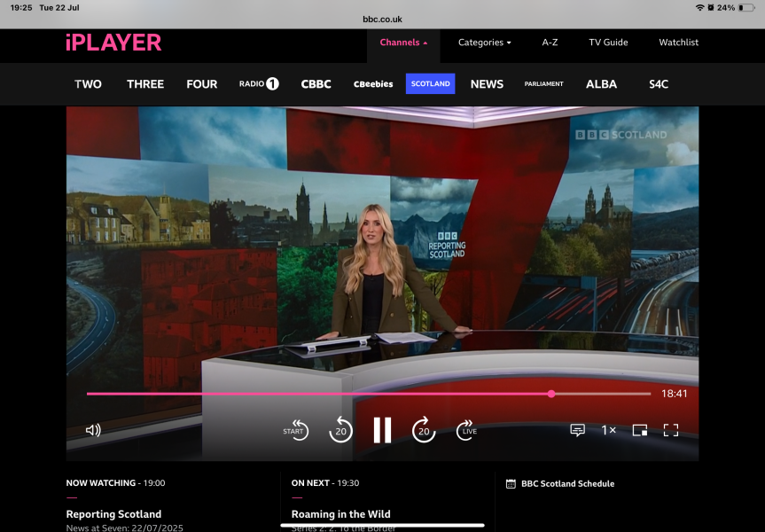This screenshot has width=765, height=532.
Task: Enable picture-in-picture mode
Action: (x=639, y=430)
